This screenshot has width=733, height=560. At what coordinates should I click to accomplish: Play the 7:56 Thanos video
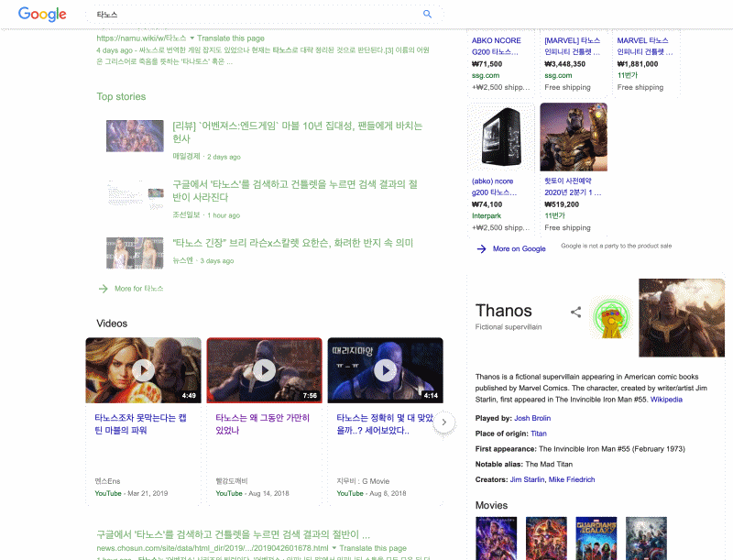(265, 370)
